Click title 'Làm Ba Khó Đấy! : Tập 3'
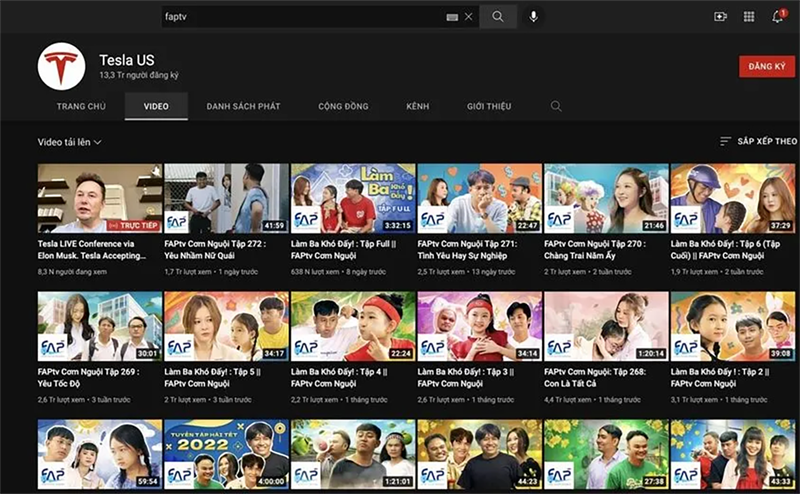 pos(466,378)
